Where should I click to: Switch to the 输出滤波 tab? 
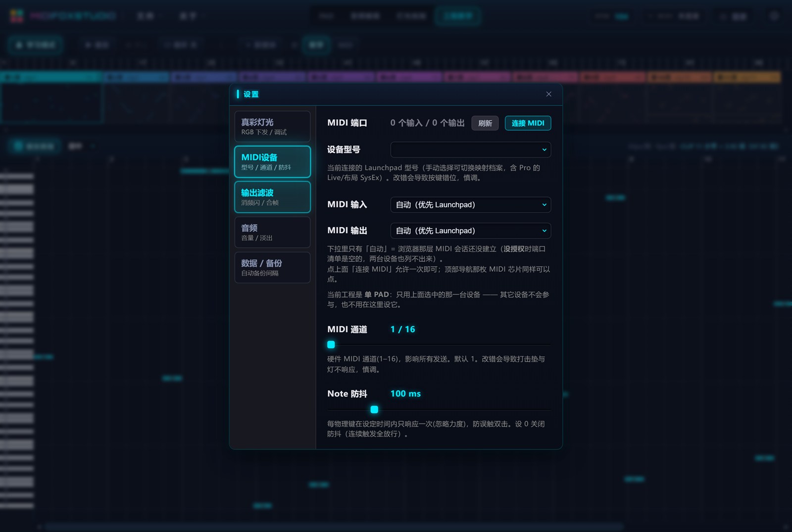(272, 197)
